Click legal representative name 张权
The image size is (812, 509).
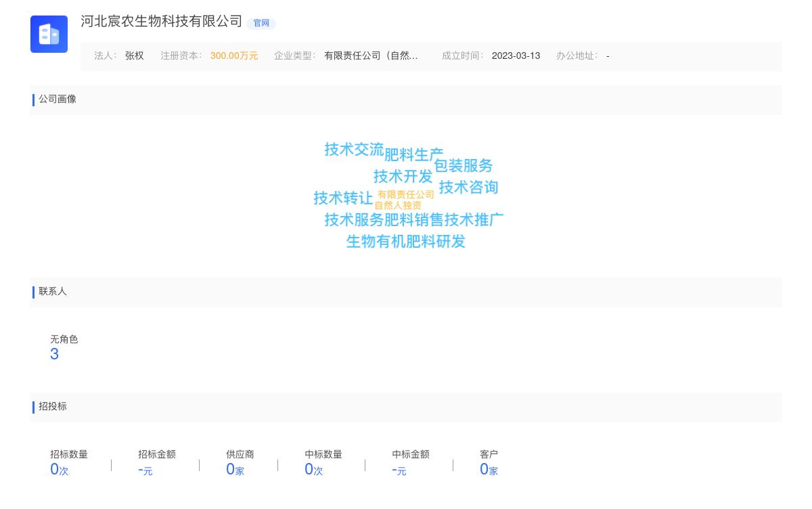pos(135,56)
